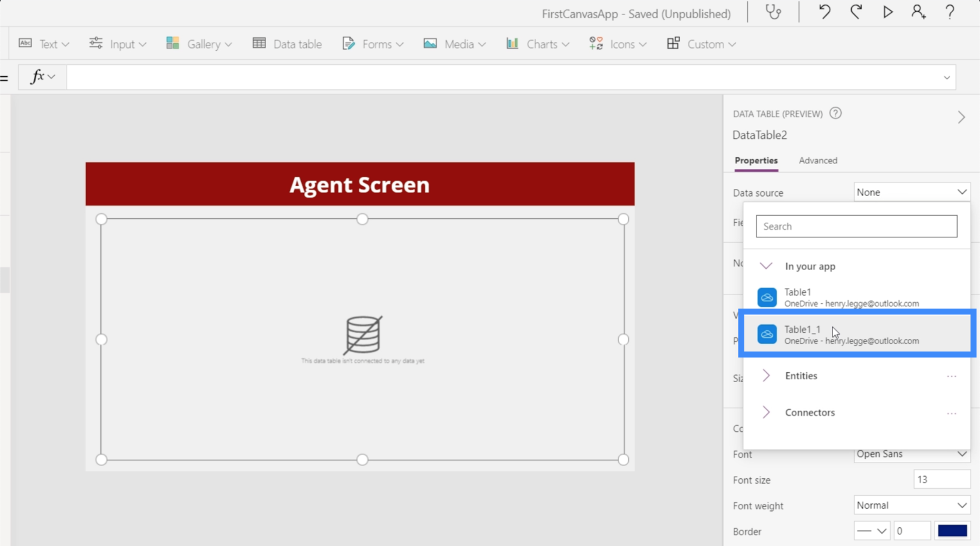980x546 pixels.
Task: Switch to the Advanced tab
Action: pyautogui.click(x=818, y=160)
